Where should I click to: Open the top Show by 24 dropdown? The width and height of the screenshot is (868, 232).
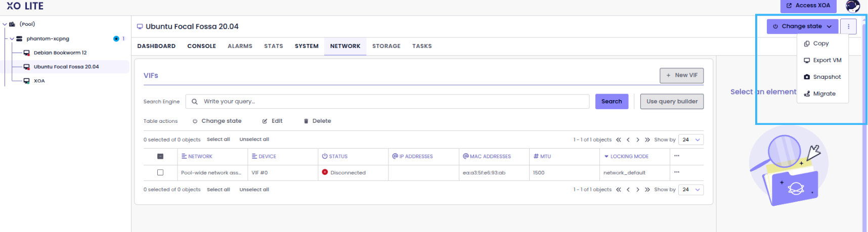pos(690,140)
